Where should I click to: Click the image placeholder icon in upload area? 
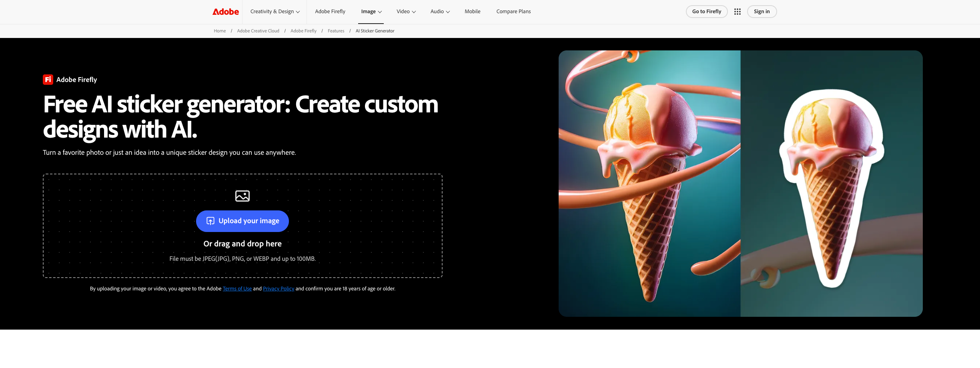point(242,196)
